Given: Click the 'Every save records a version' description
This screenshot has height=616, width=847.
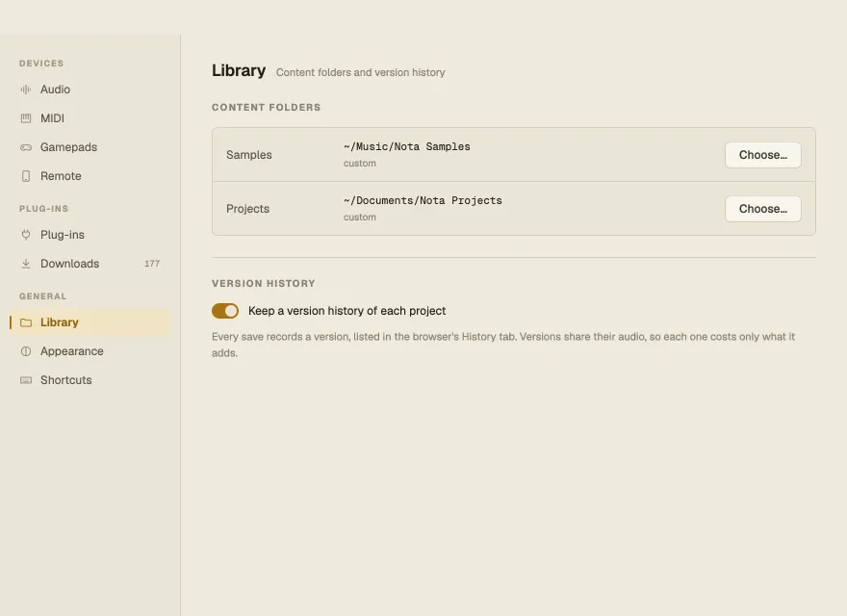Looking at the screenshot, I should click(503, 345).
